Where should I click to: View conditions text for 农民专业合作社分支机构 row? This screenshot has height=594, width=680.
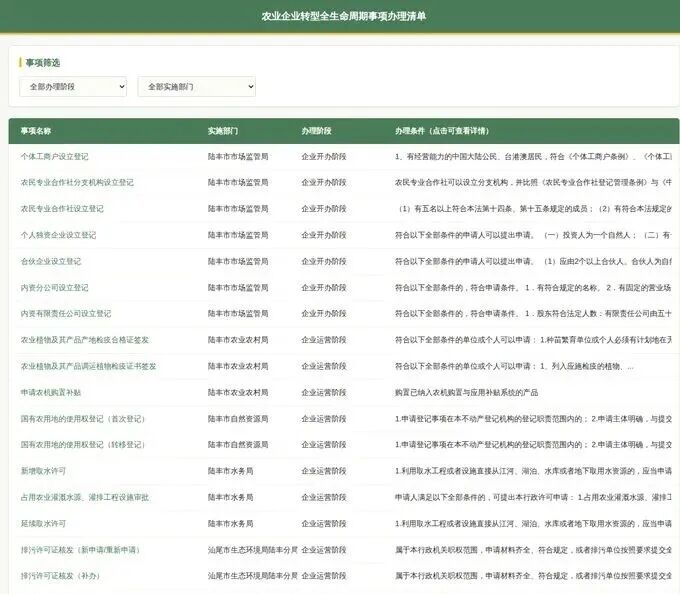532,183
